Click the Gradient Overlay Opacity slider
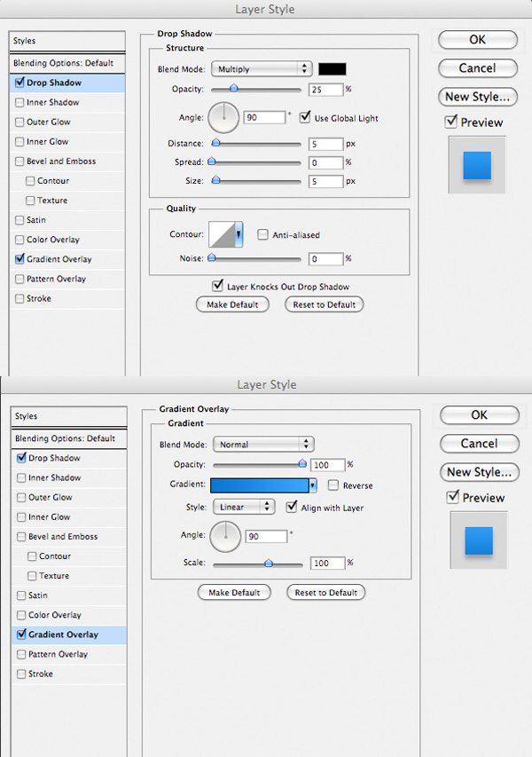The height and width of the screenshot is (757, 532). tap(260, 464)
